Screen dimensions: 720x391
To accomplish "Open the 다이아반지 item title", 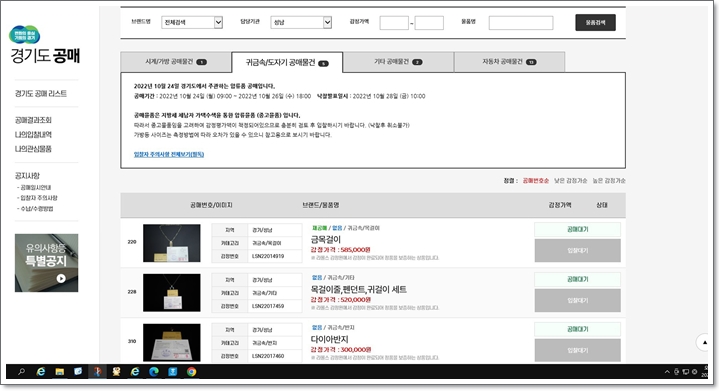I will (x=330, y=340).
